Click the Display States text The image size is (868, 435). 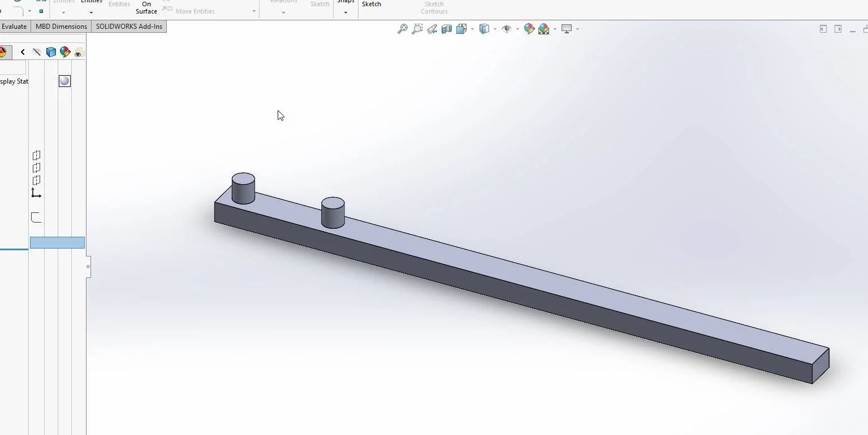click(x=14, y=81)
